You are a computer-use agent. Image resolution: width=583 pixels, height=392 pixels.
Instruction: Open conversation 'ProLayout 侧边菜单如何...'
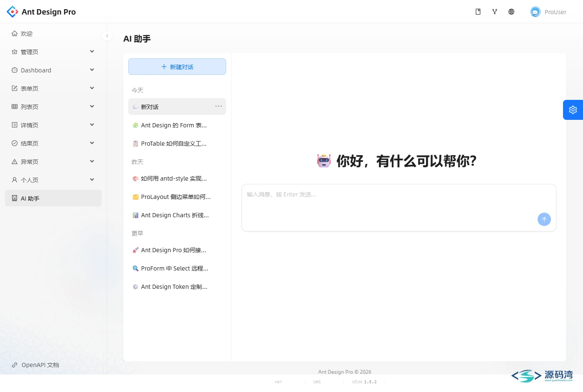click(x=177, y=197)
